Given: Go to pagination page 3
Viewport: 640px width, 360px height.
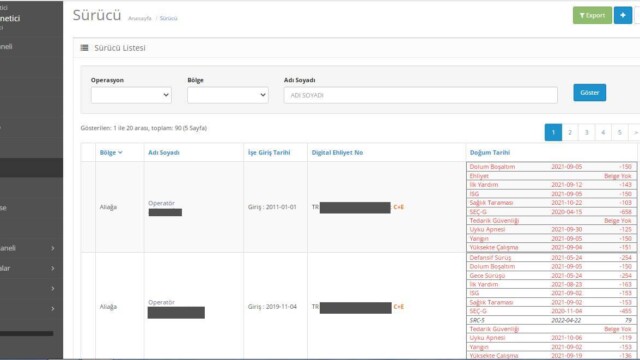Looking at the screenshot, I should click(x=587, y=132).
